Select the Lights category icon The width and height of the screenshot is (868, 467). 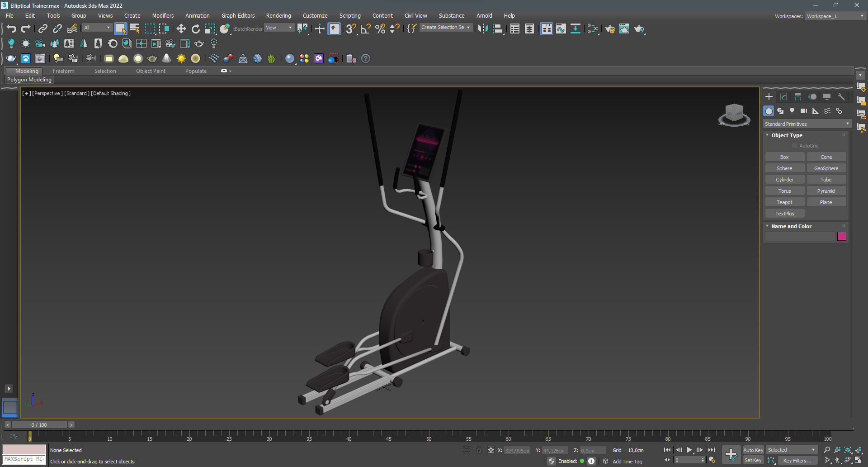click(792, 111)
